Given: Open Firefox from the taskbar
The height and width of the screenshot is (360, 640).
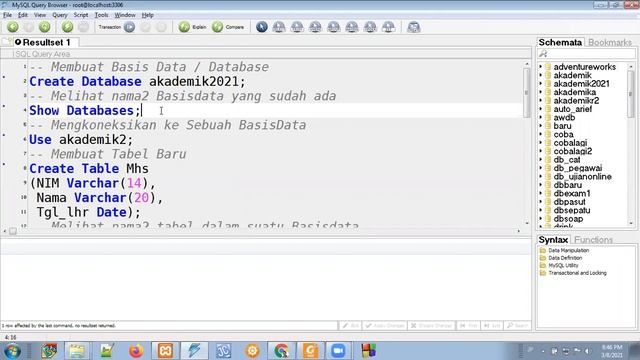Looking at the screenshot, I should [x=136, y=351].
